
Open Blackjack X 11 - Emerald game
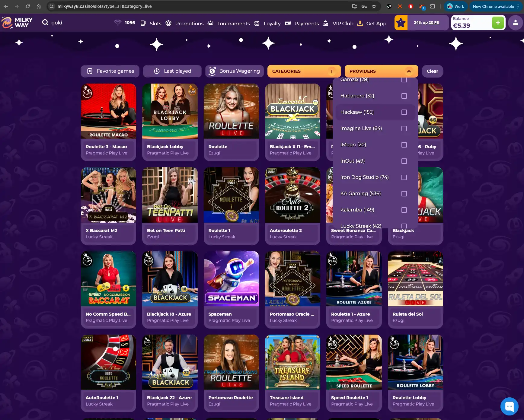[292, 122]
